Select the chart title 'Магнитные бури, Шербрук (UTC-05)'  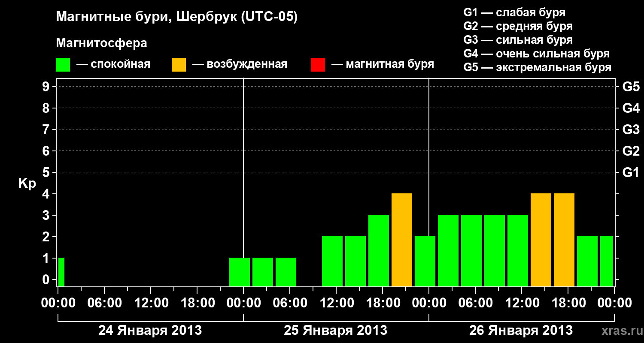pos(177,17)
